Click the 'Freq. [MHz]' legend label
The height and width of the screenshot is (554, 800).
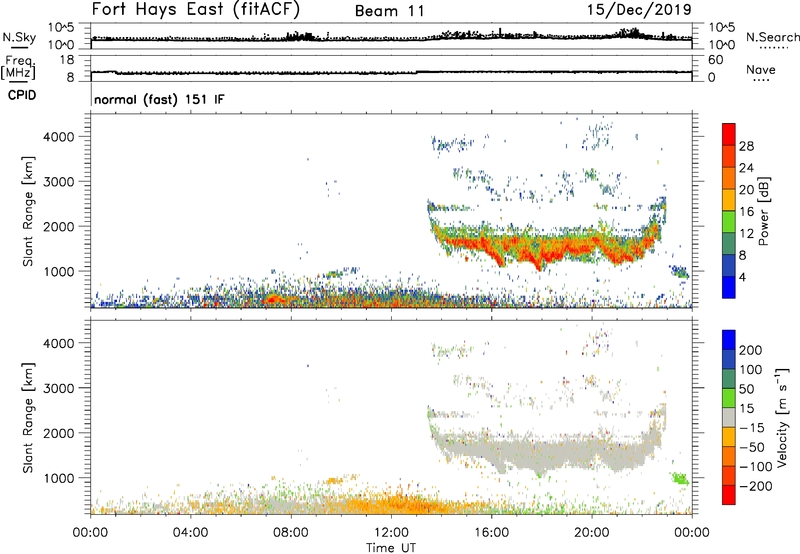coord(18,68)
